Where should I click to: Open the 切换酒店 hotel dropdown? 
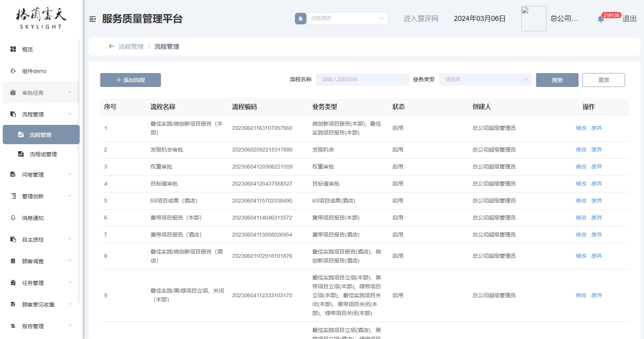(x=347, y=19)
